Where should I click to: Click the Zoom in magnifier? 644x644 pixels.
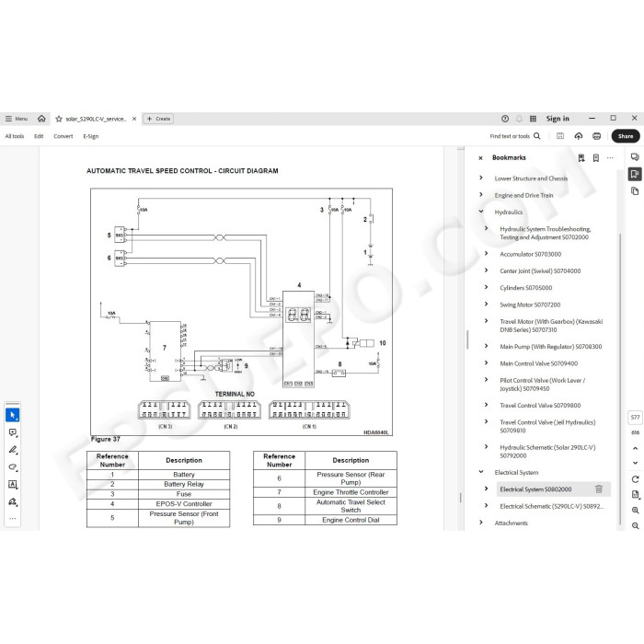pos(635,510)
